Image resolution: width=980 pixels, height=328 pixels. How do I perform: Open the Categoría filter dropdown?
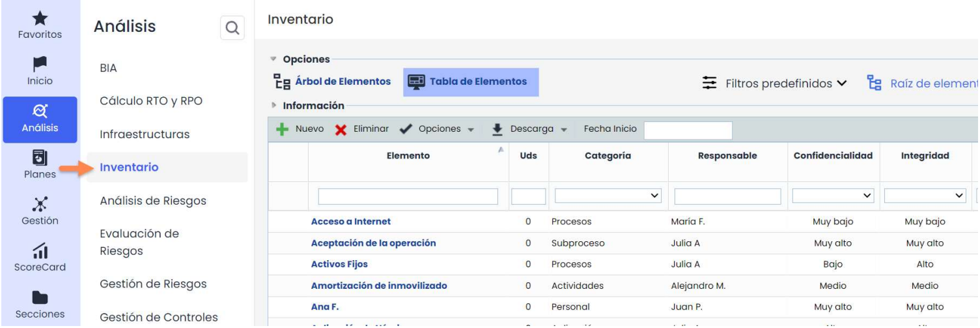click(608, 196)
